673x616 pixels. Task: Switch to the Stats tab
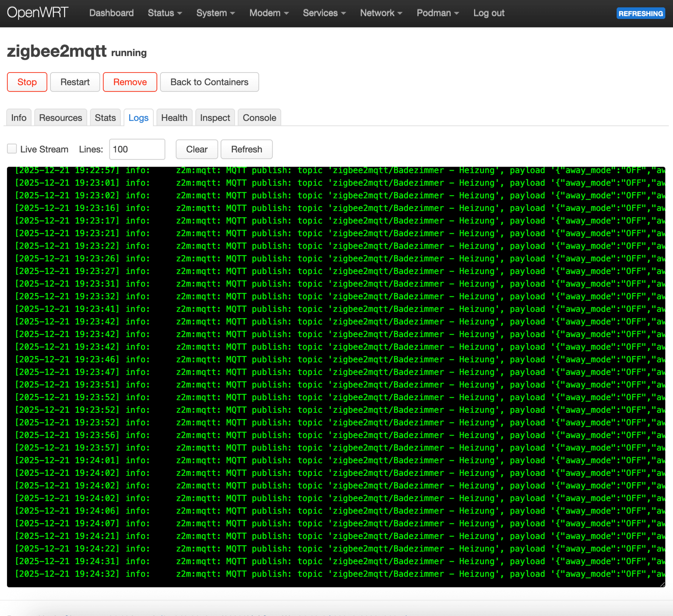(x=105, y=118)
